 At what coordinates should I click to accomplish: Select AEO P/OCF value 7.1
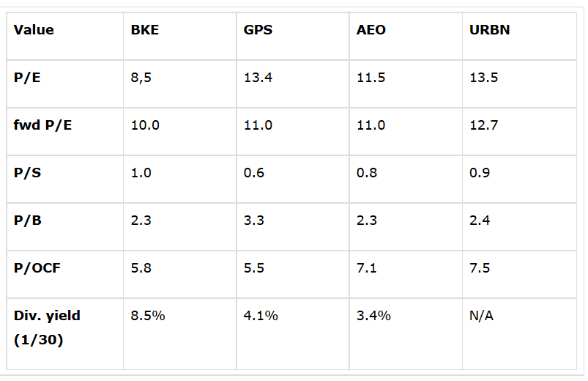(x=366, y=268)
